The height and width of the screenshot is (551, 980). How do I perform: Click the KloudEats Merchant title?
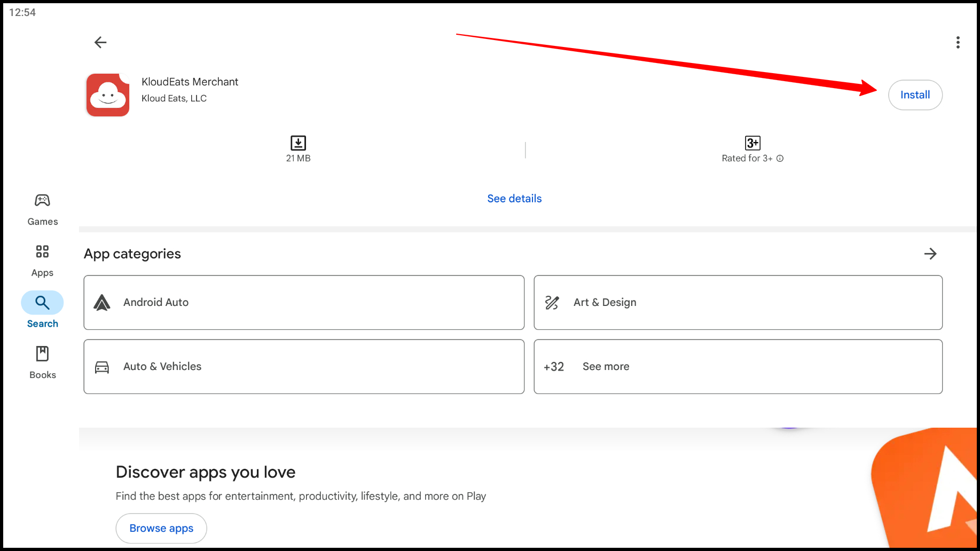tap(190, 82)
